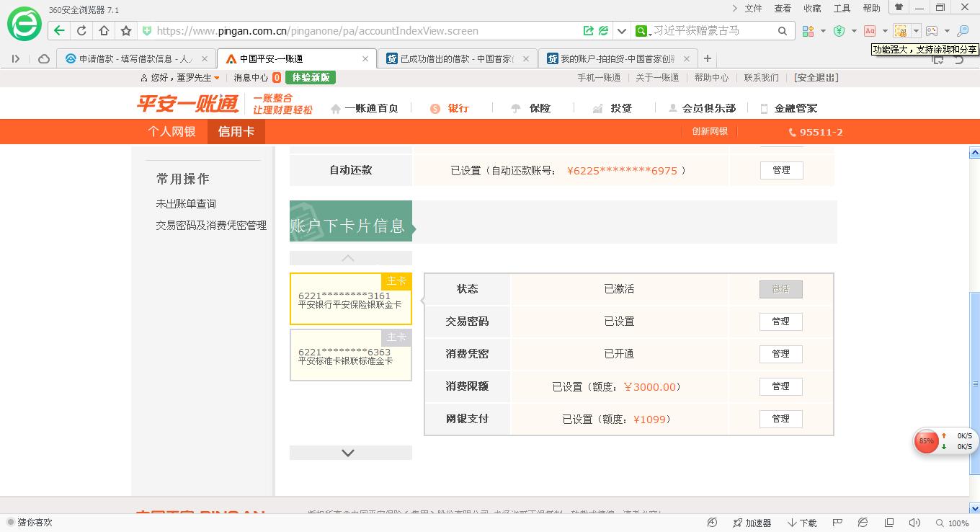Open the 工具 menu in browser
This screenshot has height=532, width=980.
point(842,8)
